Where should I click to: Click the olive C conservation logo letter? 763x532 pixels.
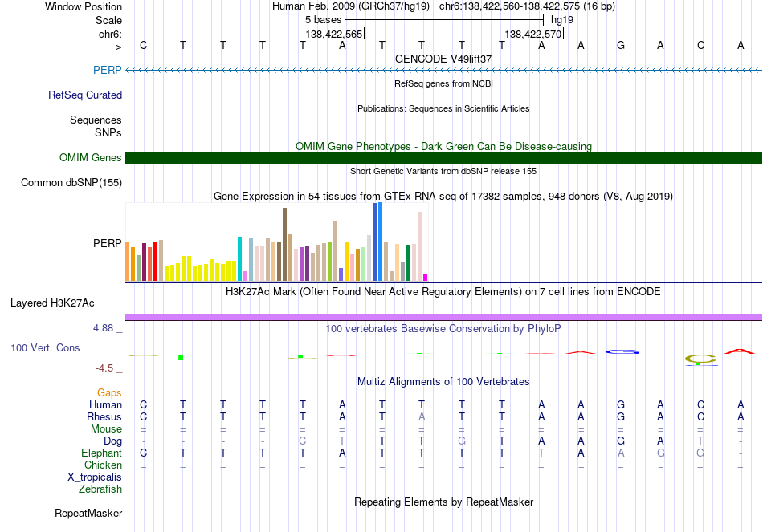click(700, 359)
